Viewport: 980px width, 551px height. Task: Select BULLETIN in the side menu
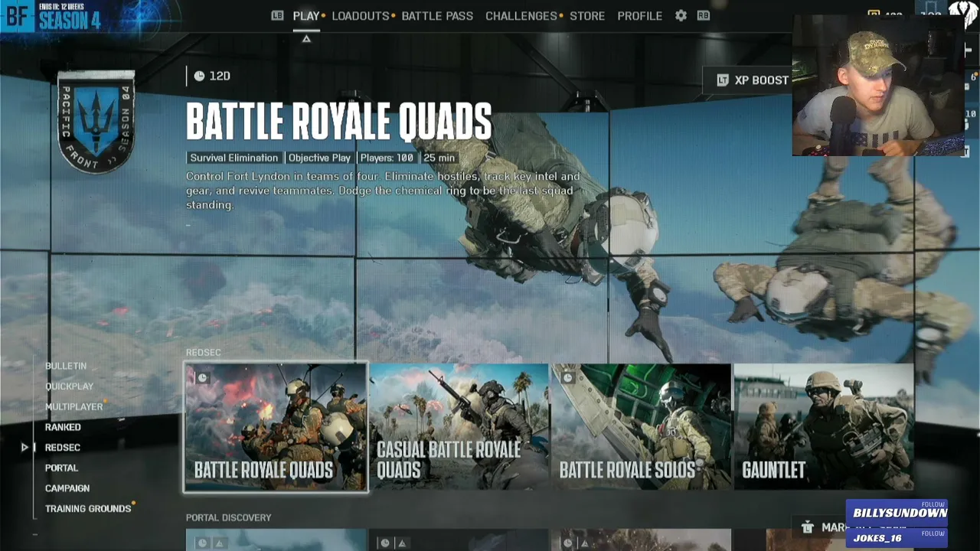[66, 366]
